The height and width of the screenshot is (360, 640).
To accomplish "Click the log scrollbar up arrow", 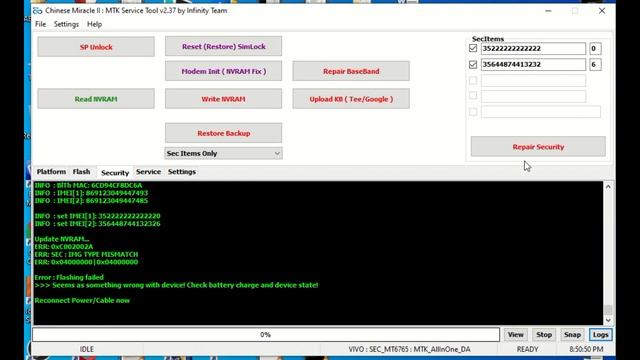I will (x=608, y=187).
